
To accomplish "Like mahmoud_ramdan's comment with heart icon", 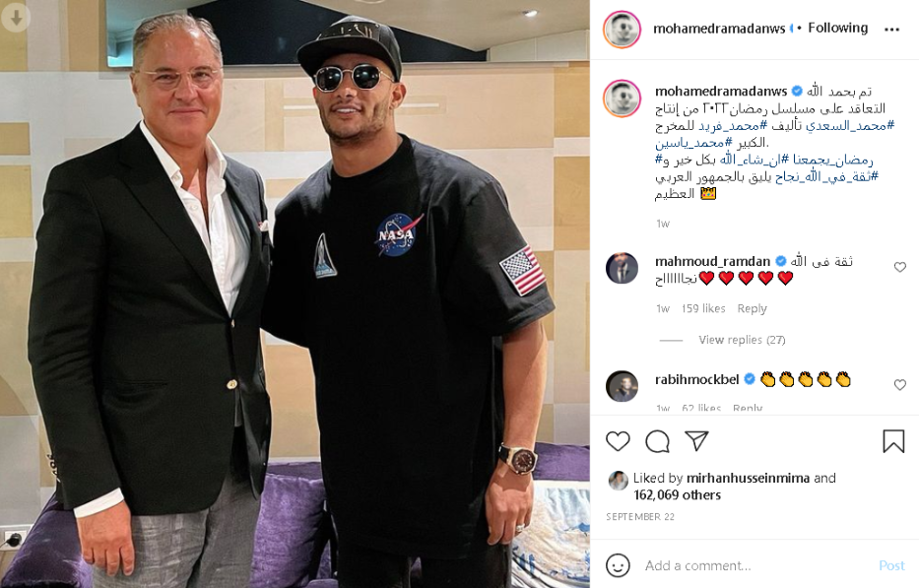I will coord(899,267).
